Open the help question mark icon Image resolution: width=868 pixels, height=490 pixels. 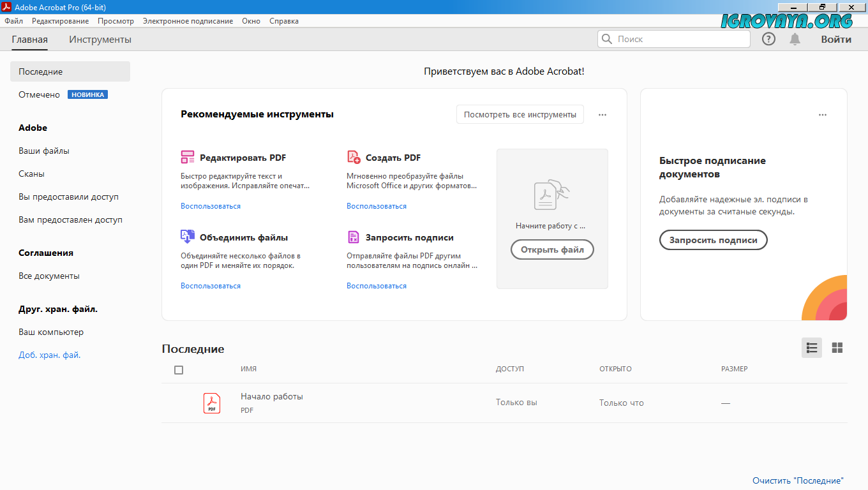[769, 39]
